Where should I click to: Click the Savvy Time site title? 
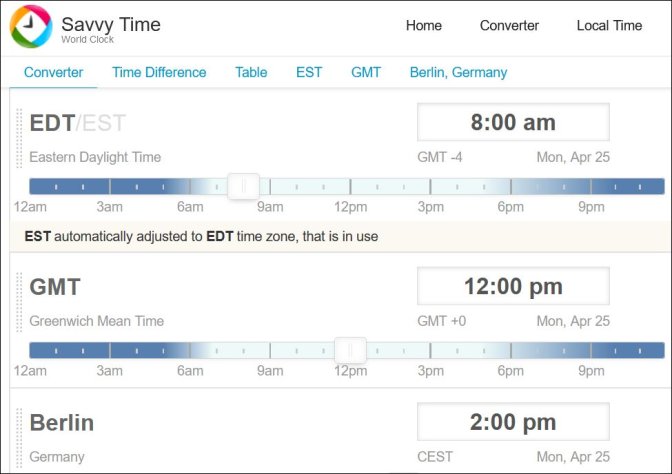(x=111, y=24)
